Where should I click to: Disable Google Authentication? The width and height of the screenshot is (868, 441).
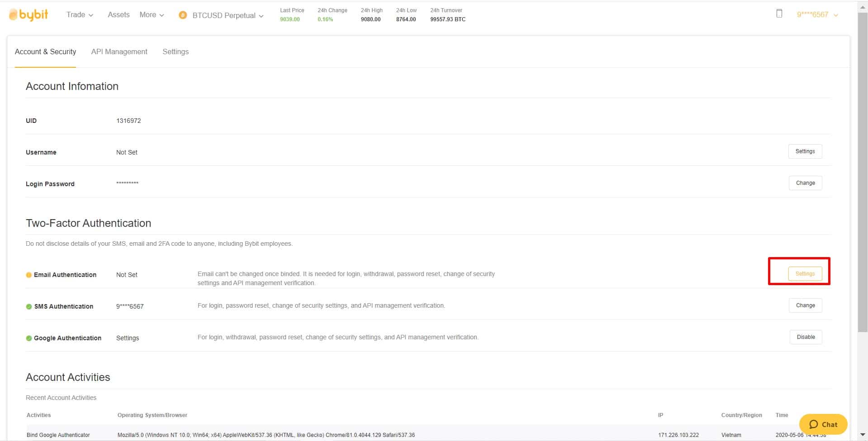pyautogui.click(x=806, y=337)
